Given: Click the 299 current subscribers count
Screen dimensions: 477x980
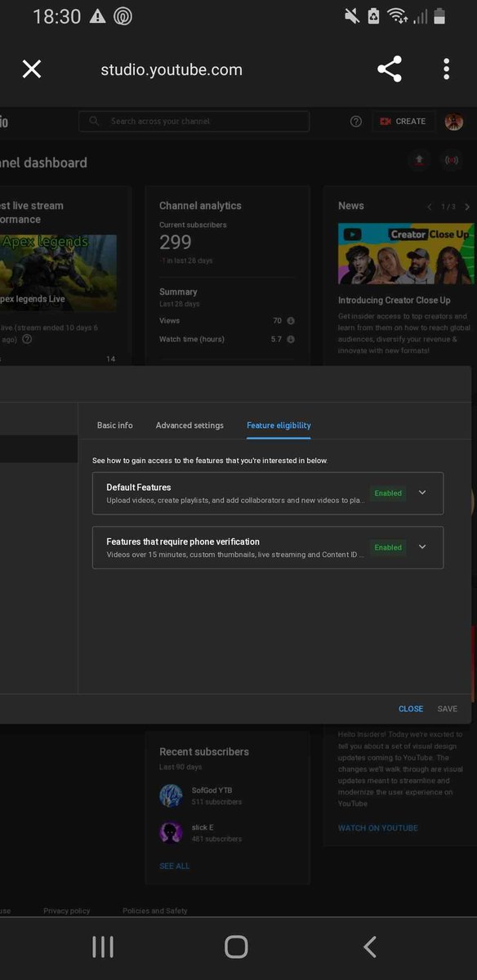Looking at the screenshot, I should [176, 243].
